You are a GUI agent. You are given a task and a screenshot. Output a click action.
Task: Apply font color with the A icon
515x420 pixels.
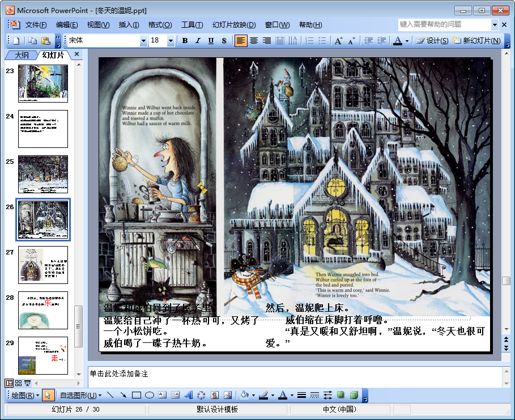click(x=398, y=41)
